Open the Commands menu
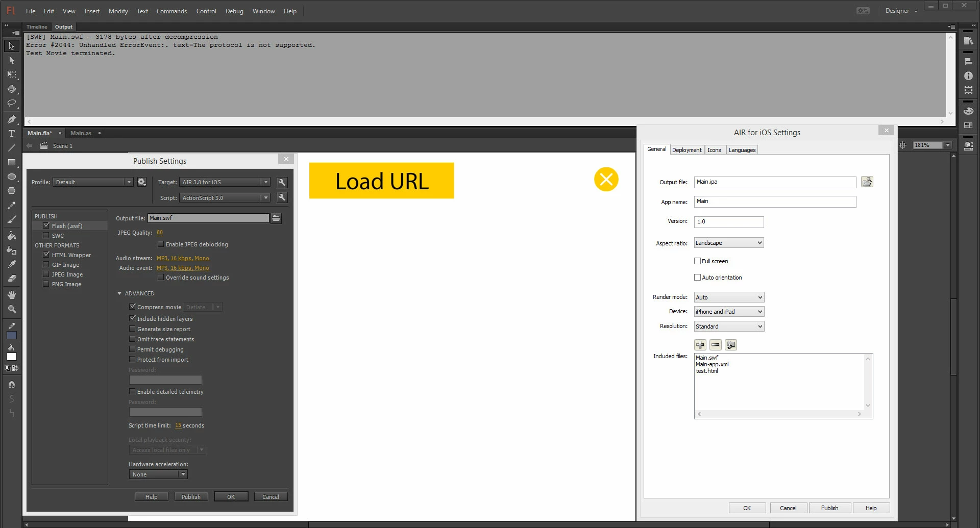The width and height of the screenshot is (980, 528). [171, 11]
